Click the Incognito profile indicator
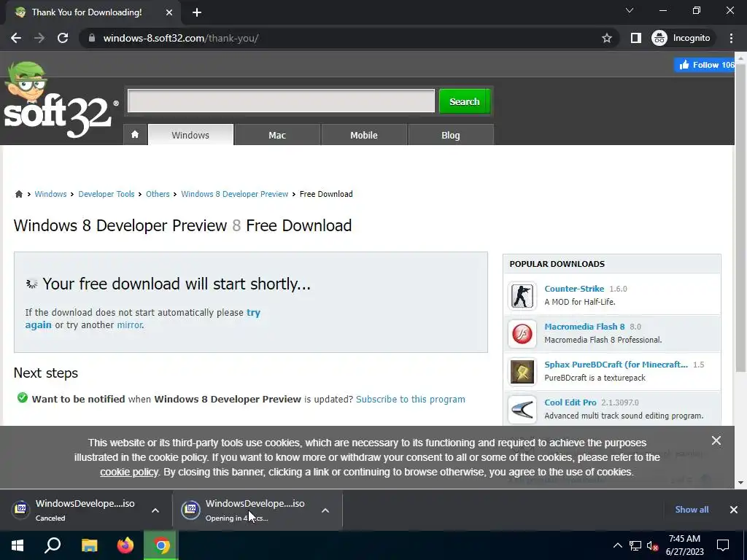The height and width of the screenshot is (560, 747). (681, 38)
